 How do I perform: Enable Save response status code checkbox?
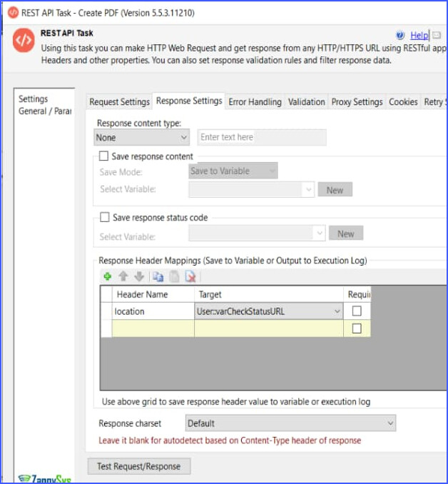coord(105,217)
